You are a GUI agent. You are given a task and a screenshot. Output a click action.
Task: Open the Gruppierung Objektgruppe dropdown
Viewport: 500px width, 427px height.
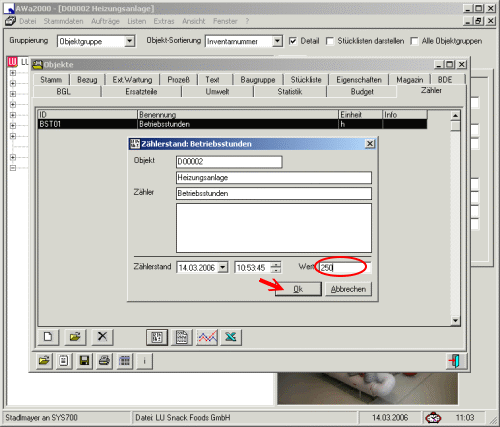pyautogui.click(x=130, y=41)
